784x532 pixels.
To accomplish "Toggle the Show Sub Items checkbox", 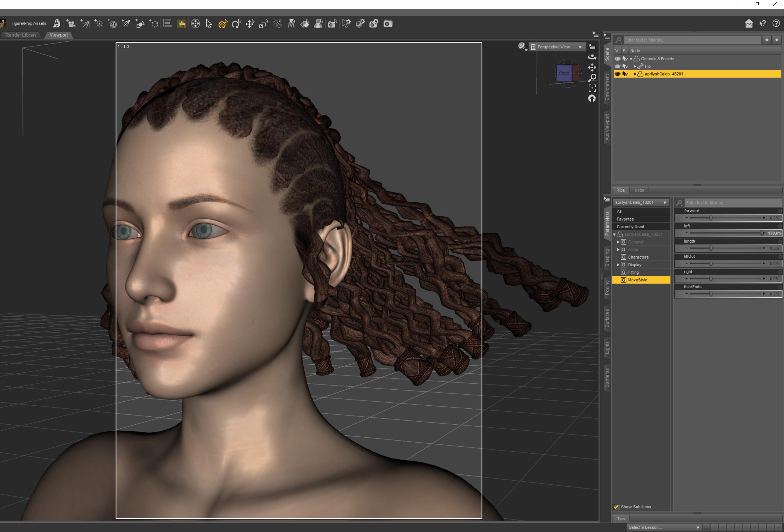I will pos(616,507).
